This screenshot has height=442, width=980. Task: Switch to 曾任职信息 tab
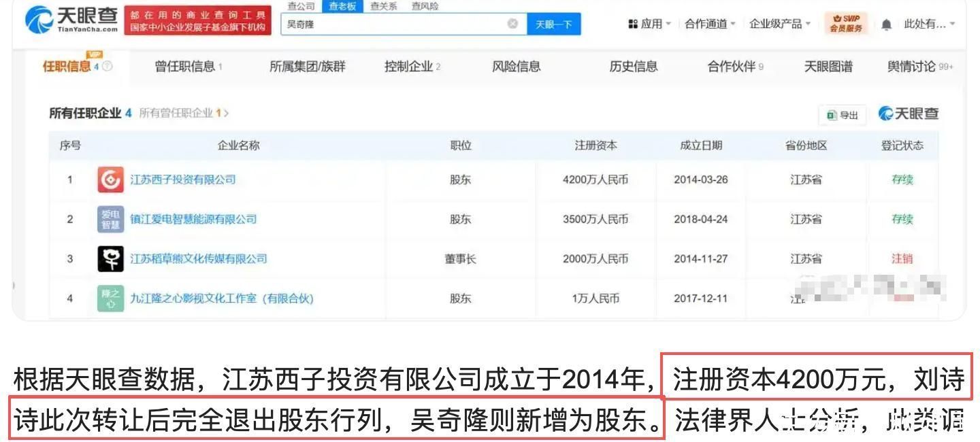pyautogui.click(x=188, y=67)
